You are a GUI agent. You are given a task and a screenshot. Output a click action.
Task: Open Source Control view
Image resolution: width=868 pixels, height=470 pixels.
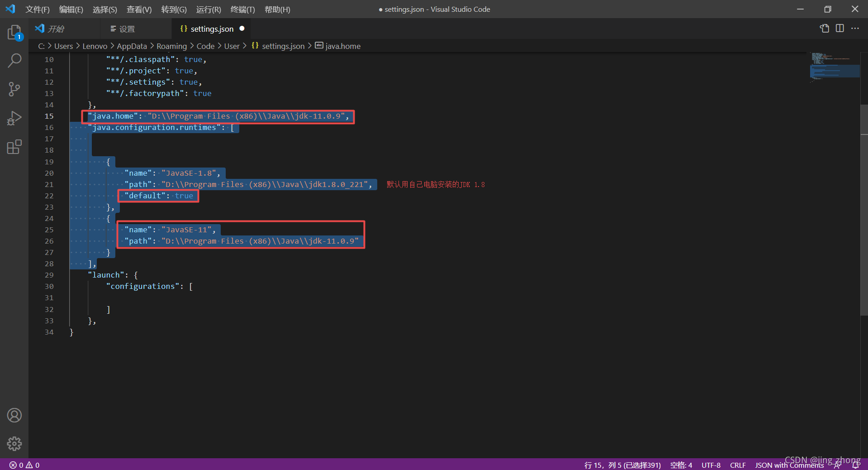(14, 89)
